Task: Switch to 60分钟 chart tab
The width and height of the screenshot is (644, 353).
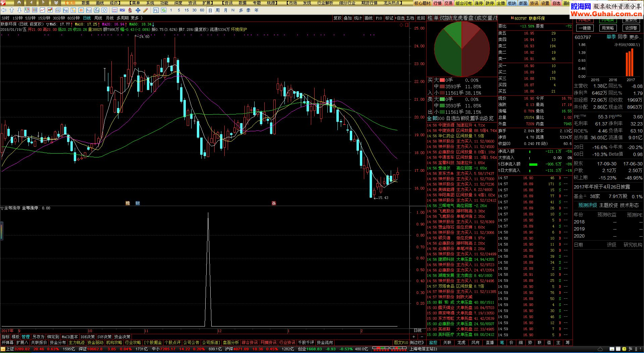Action: [x=73, y=18]
